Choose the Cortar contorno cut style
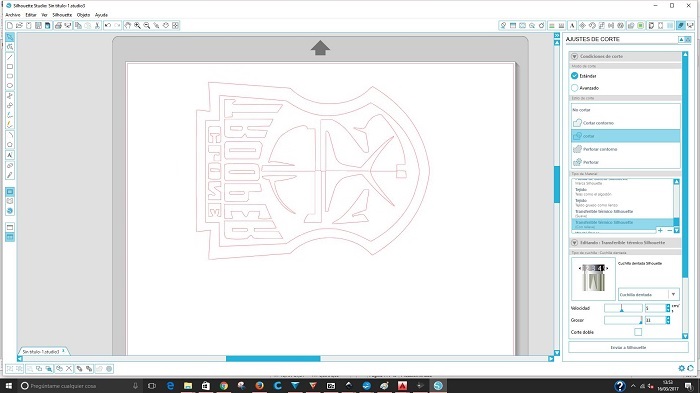700x393 pixels. [625, 122]
